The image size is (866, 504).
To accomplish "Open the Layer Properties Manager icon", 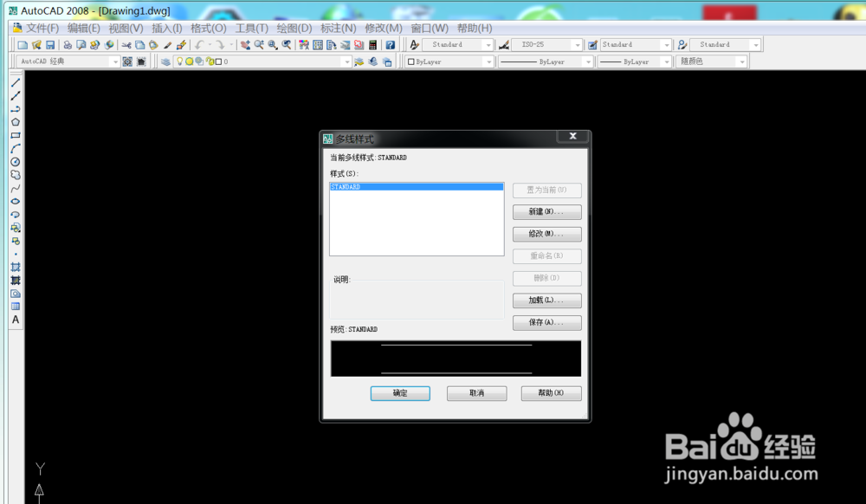I will (x=165, y=61).
